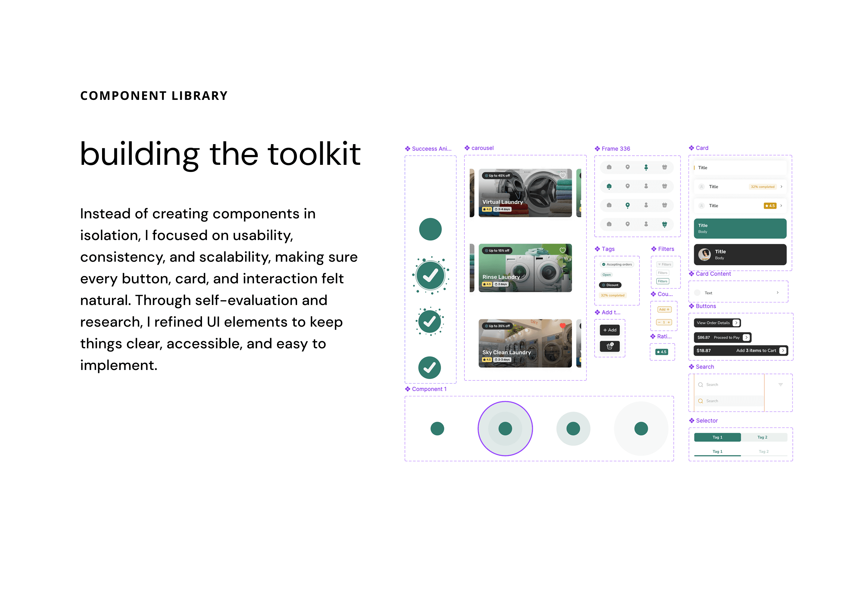Click View Order Details button
Image resolution: width=867 pixels, height=616 pixels.
[717, 323]
